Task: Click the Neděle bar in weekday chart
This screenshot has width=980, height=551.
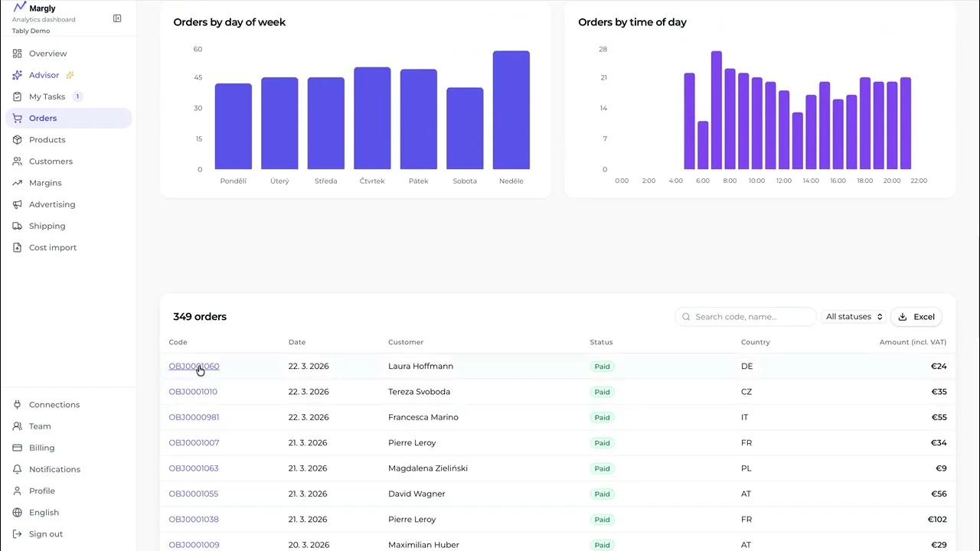Action: 511,110
